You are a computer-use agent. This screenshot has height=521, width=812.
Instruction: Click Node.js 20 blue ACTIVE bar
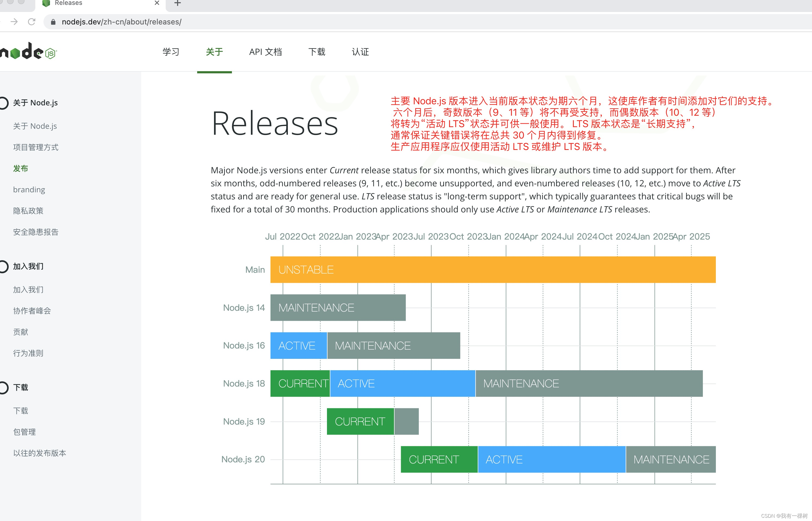(551, 459)
